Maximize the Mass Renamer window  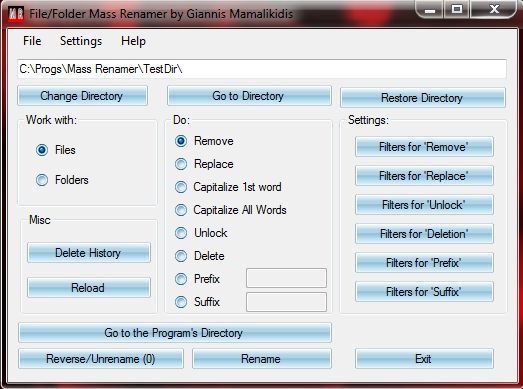point(457,9)
